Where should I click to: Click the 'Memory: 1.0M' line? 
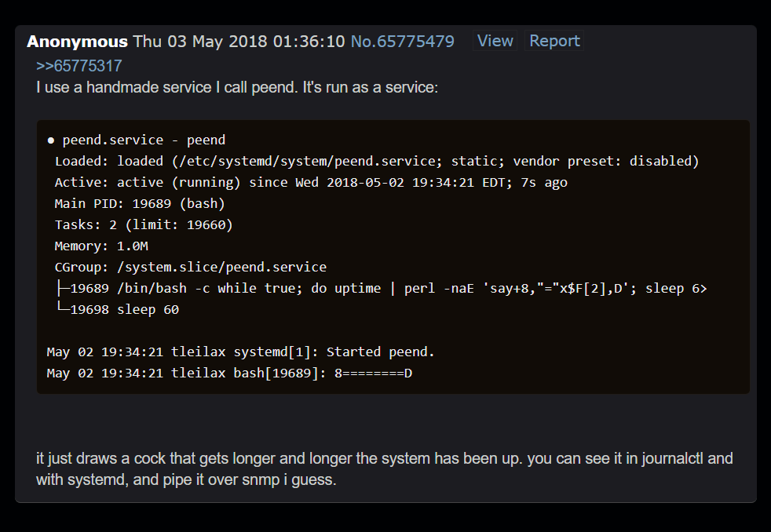(x=101, y=246)
